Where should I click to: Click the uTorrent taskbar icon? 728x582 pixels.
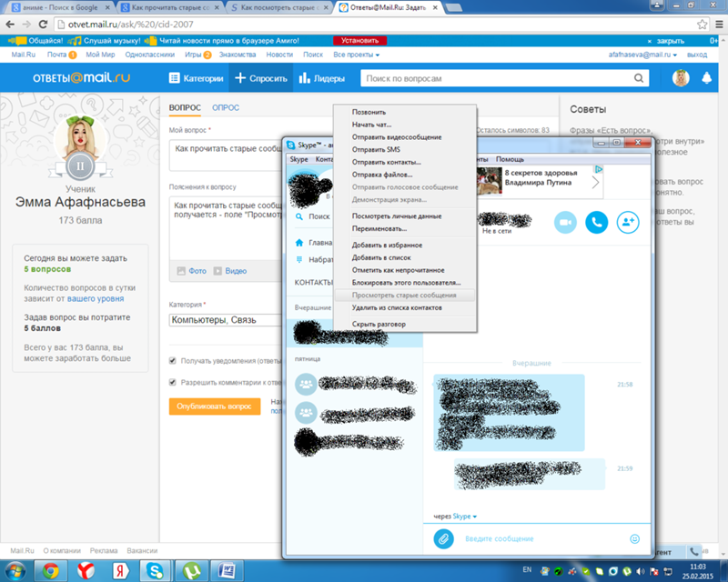191,570
